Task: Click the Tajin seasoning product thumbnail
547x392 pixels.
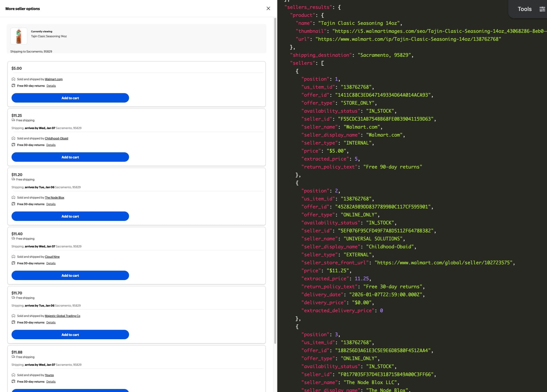Action: [19, 36]
